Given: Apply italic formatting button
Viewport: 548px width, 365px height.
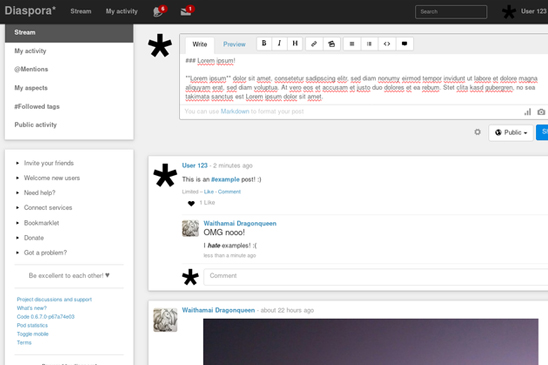Looking at the screenshot, I should tap(279, 44).
